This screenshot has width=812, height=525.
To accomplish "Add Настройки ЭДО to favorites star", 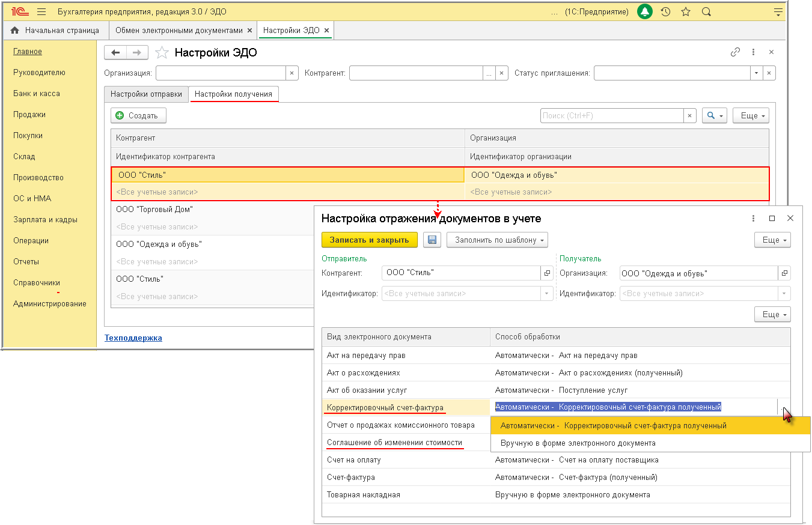I will 162,53.
